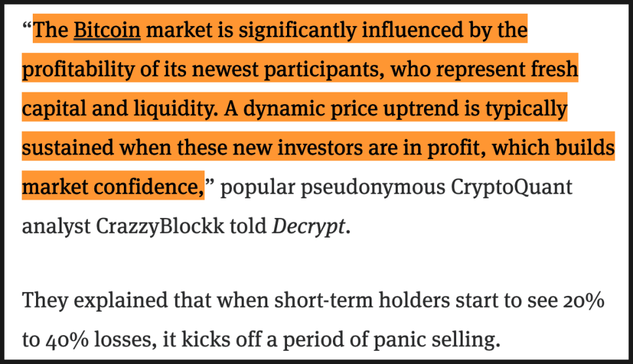Click the highlighted words "fresh capital"

pyautogui.click(x=556, y=69)
